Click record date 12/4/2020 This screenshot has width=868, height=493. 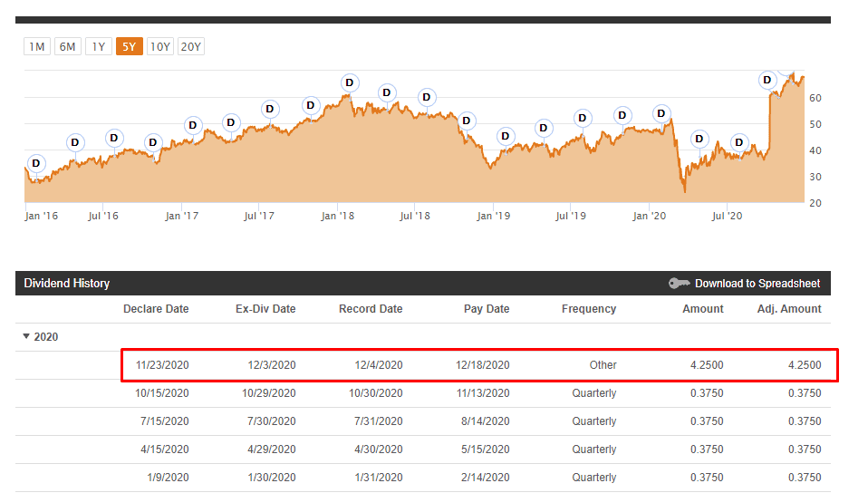pos(379,365)
